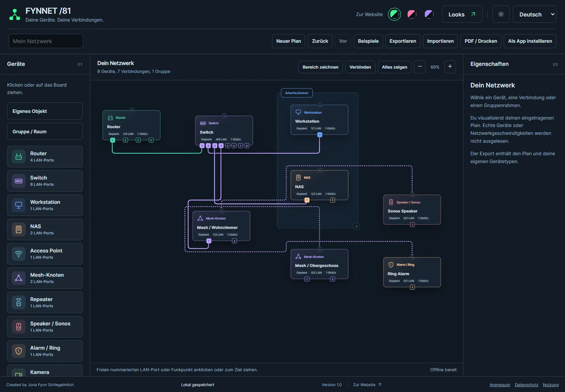This screenshot has height=392, width=565.
Task: Add the Alarm / Ring device type
Action: tap(45, 351)
